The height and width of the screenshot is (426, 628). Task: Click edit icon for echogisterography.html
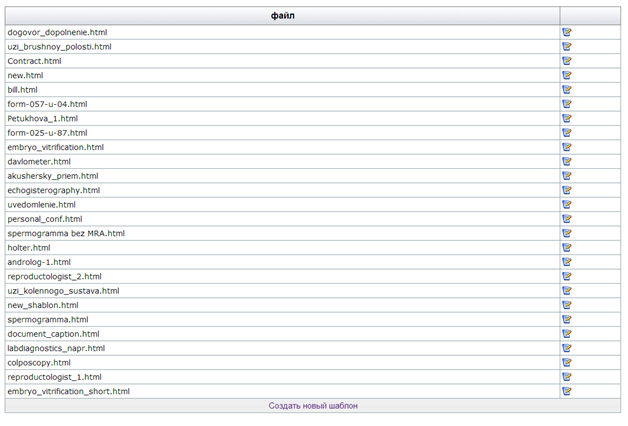point(567,190)
